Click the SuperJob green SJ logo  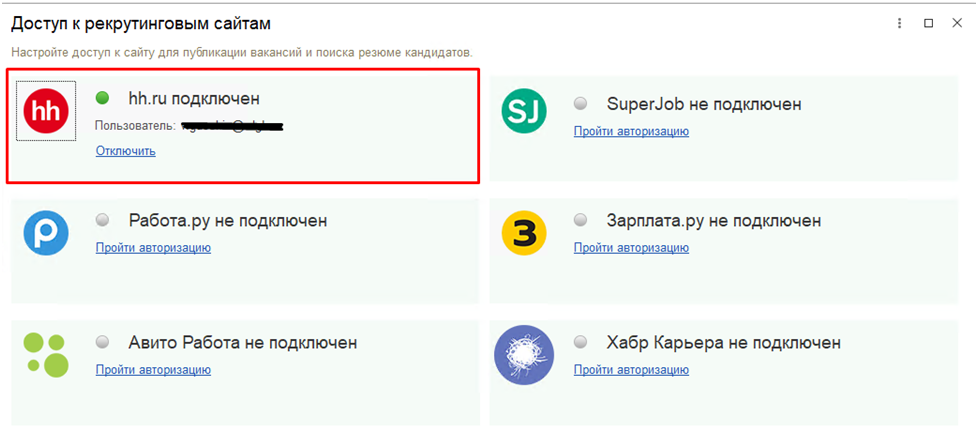[524, 112]
